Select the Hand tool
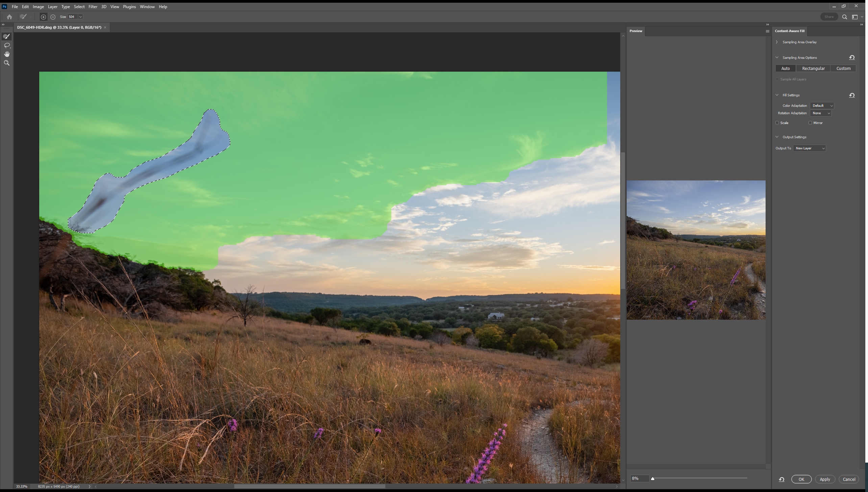The height and width of the screenshot is (492, 868). (6, 54)
